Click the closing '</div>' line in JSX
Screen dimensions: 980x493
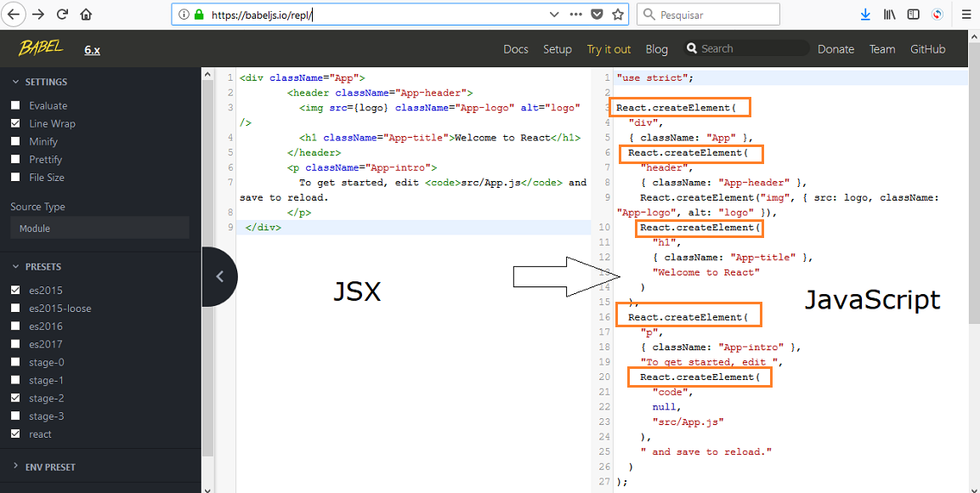pyautogui.click(x=263, y=228)
